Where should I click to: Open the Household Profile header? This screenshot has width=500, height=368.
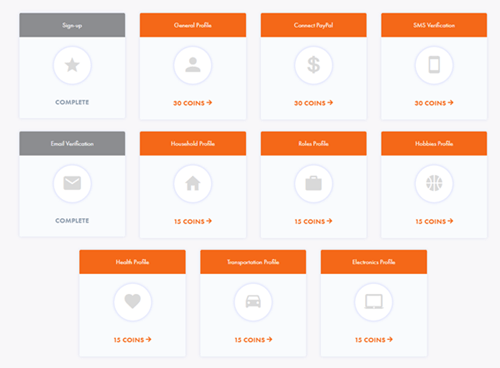click(x=193, y=143)
